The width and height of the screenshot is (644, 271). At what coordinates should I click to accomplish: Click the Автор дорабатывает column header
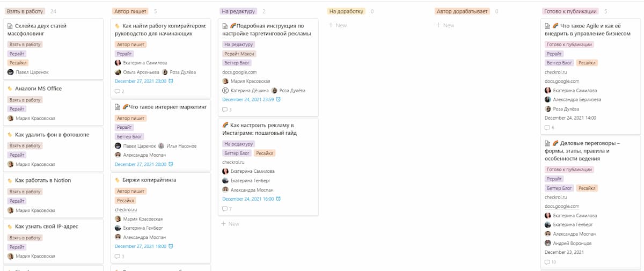click(463, 11)
